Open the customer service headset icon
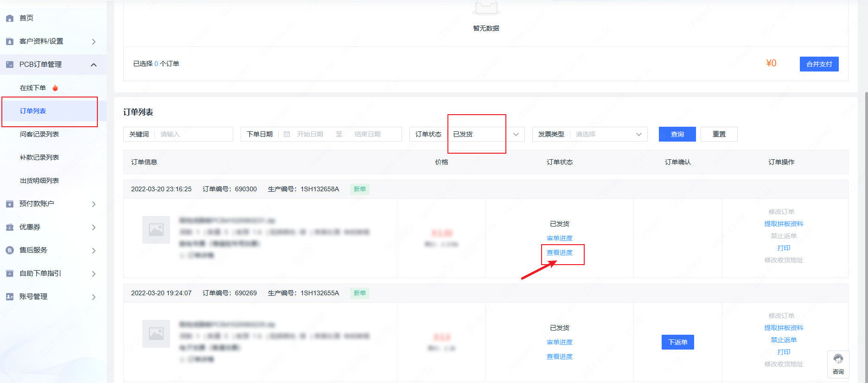 coord(838,359)
